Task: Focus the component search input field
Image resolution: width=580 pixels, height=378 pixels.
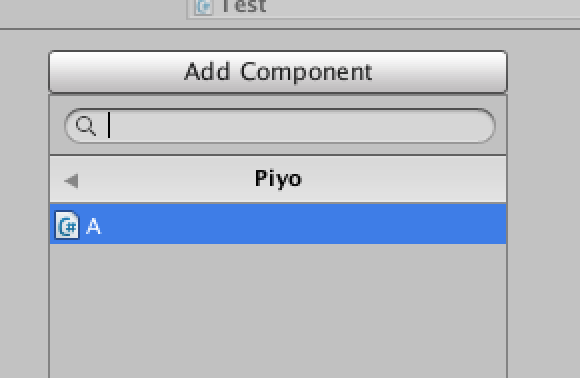Action: [x=280, y=126]
